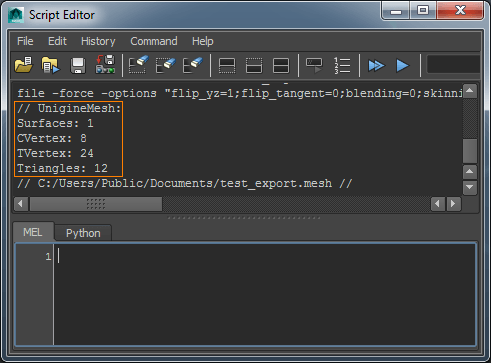This screenshot has width=491, height=363.
Task: Click Save Script to Shelf icon
Action: pos(105,65)
